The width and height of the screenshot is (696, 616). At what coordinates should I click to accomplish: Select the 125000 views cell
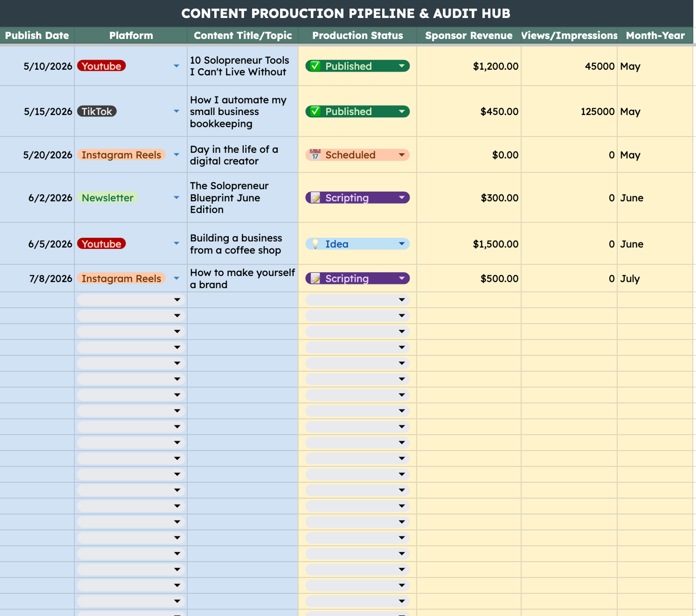[x=569, y=111]
